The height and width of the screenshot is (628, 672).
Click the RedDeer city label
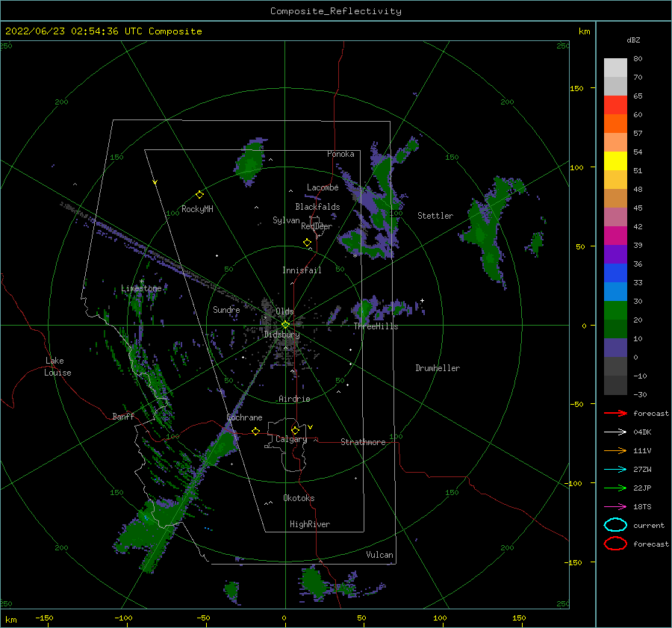pos(317,226)
